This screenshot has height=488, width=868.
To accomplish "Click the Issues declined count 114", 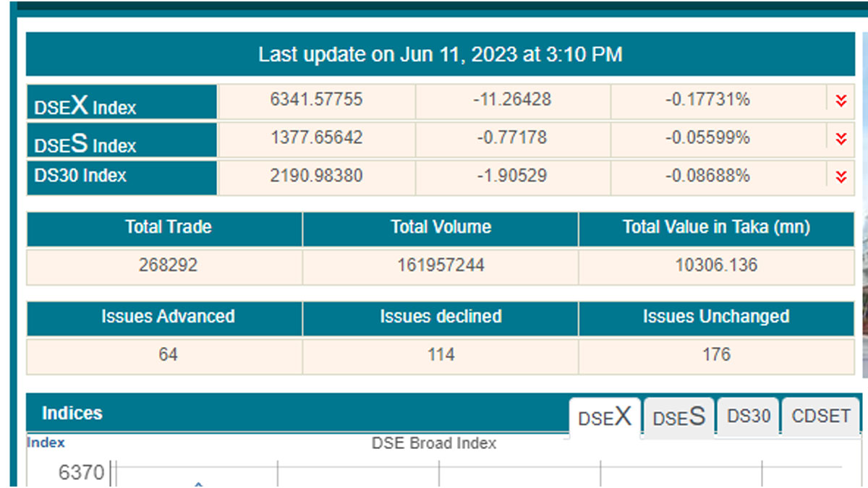I will pos(441,354).
